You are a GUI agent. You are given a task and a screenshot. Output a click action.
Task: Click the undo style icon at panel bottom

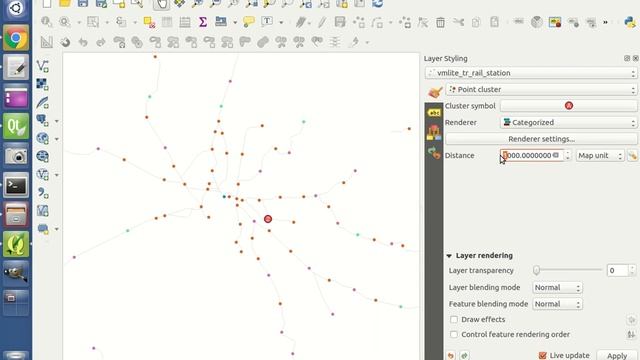tap(451, 356)
